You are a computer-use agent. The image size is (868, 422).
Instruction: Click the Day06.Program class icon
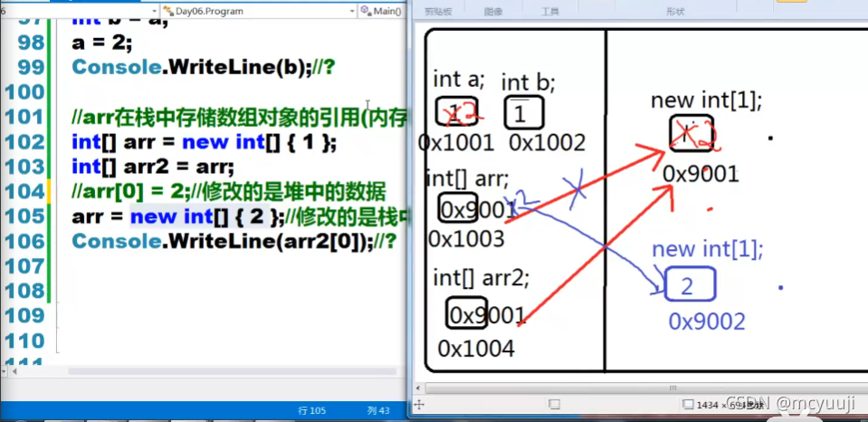click(x=168, y=11)
